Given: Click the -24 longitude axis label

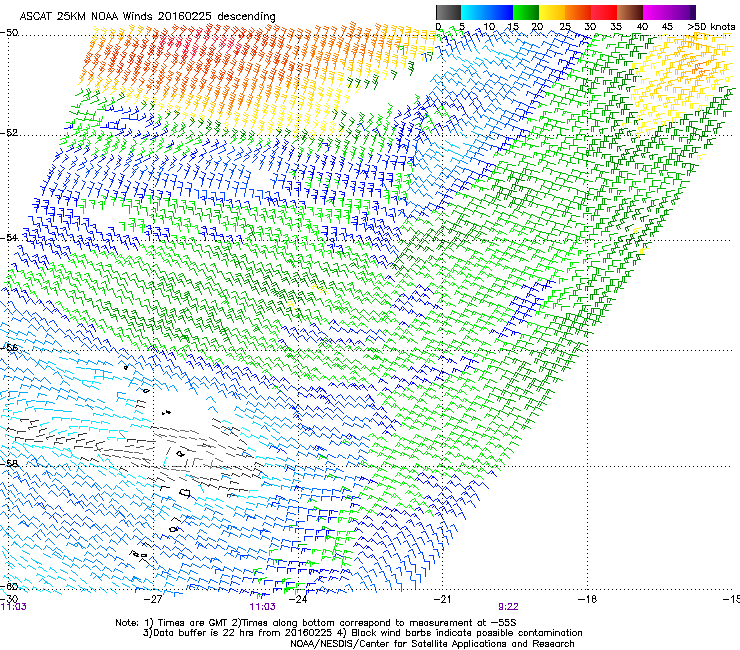Looking at the screenshot, I should [x=298, y=599].
